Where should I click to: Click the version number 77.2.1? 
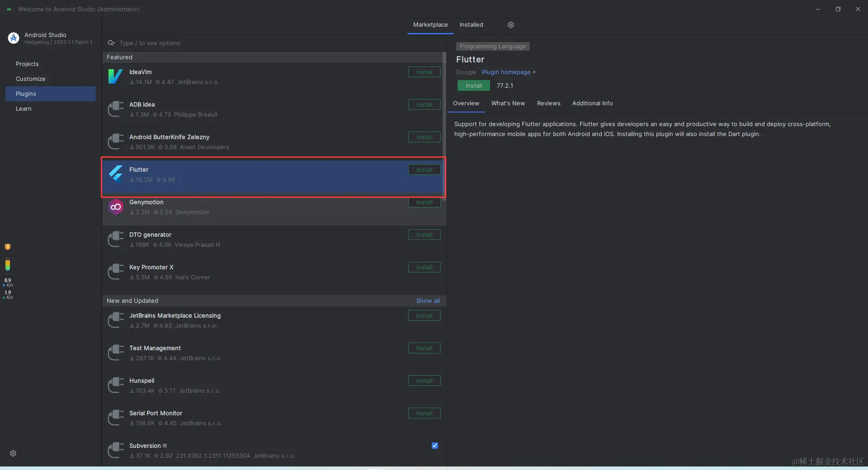pyautogui.click(x=505, y=85)
